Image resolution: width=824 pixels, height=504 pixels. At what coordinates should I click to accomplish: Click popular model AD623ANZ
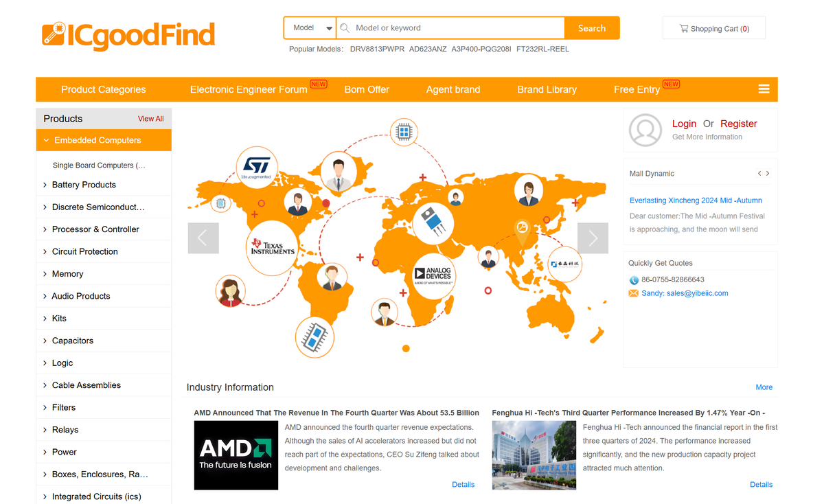428,49
